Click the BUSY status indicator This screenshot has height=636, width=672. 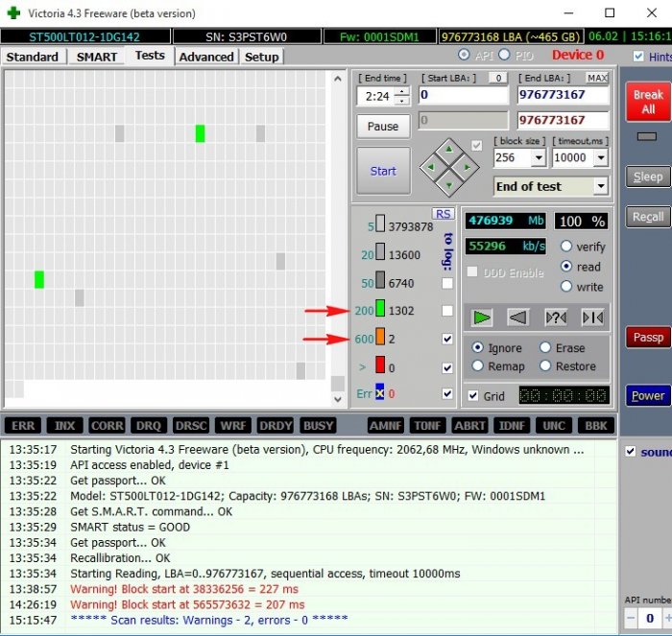pos(318,426)
